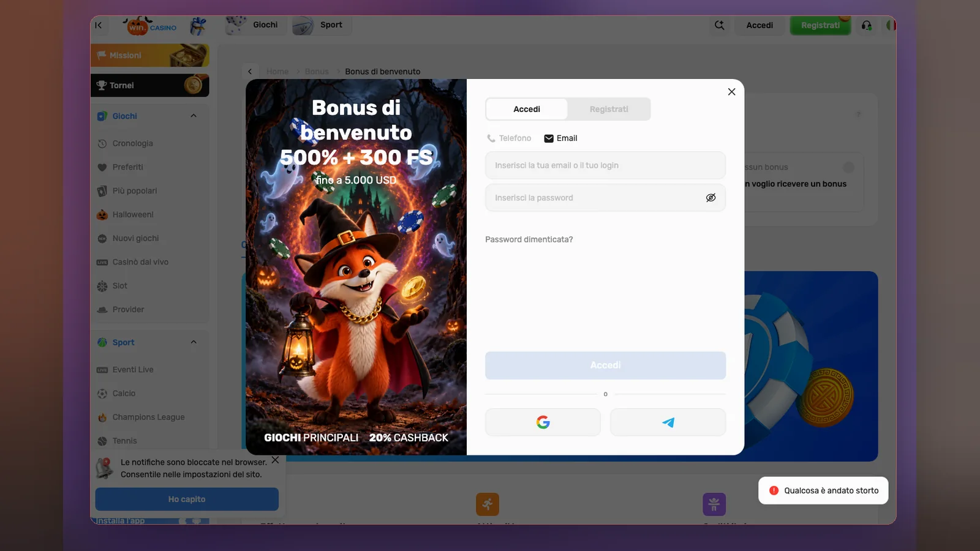Open the search icon in header
This screenshot has height=551, width=980.
pyautogui.click(x=720, y=25)
